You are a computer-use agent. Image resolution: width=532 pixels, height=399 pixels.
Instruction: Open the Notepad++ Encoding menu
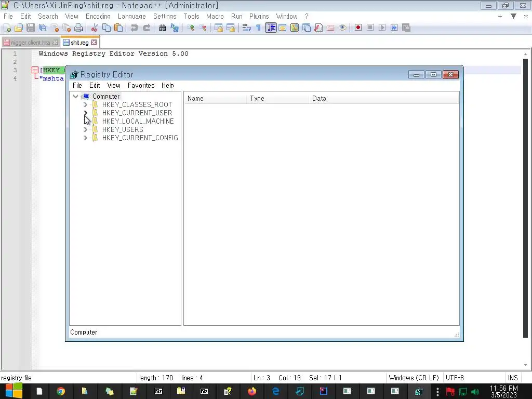98,16
